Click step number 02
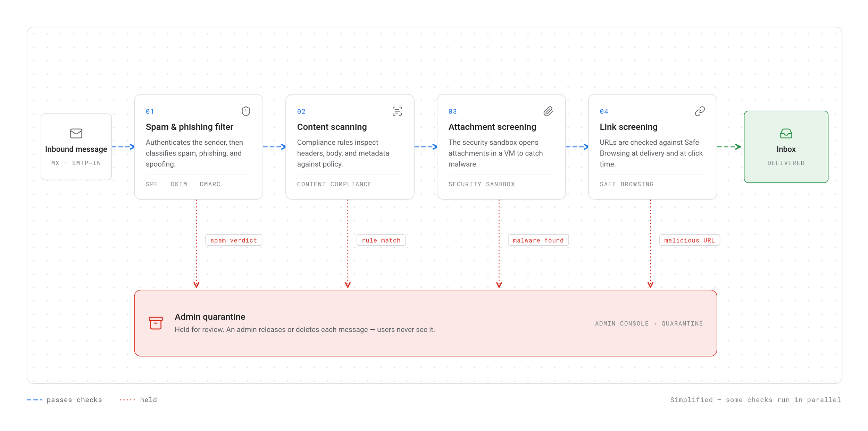 point(301,111)
